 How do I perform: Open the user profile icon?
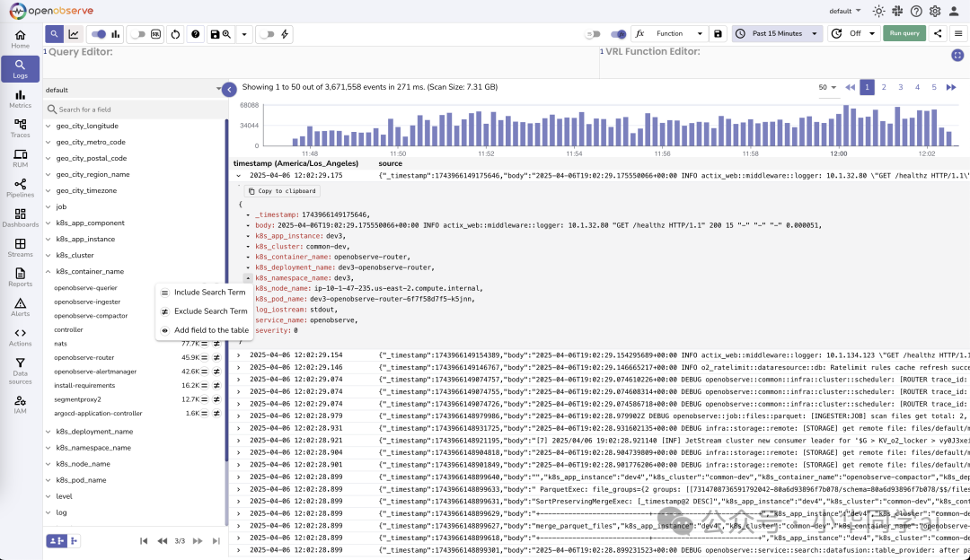click(954, 11)
